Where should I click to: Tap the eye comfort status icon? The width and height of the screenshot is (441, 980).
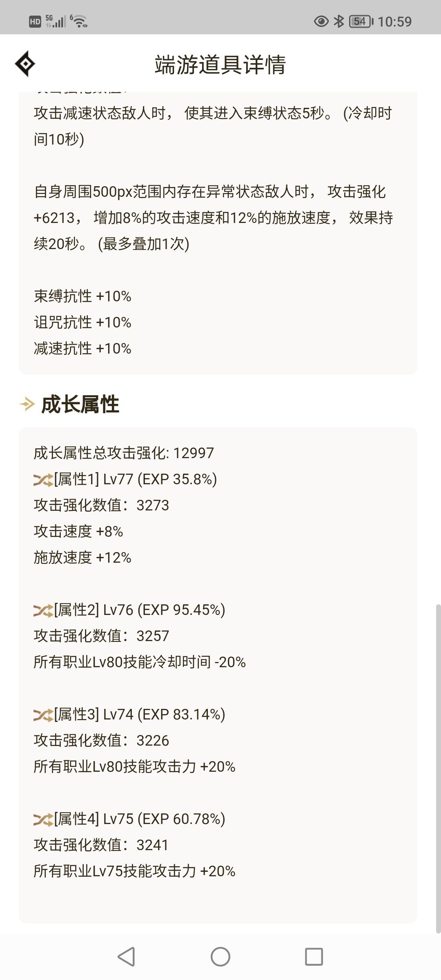click(321, 21)
